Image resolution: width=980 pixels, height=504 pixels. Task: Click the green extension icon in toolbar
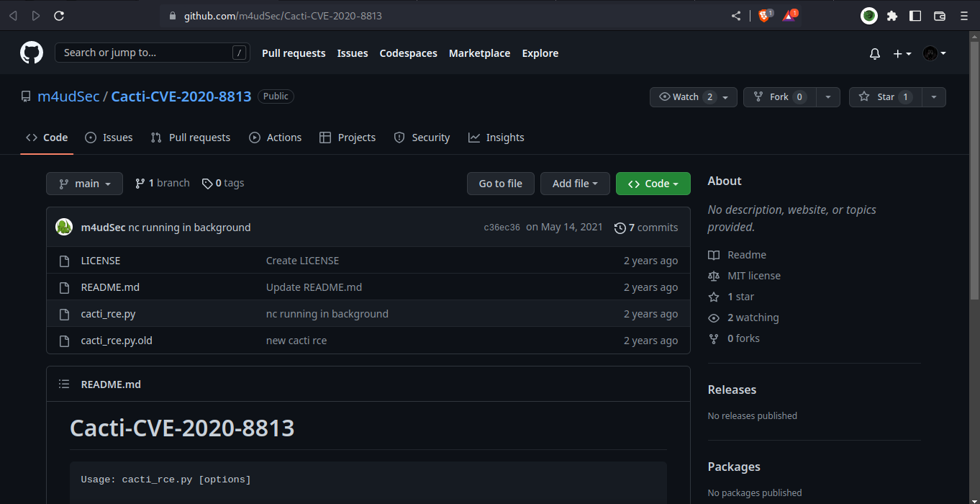pyautogui.click(x=869, y=15)
